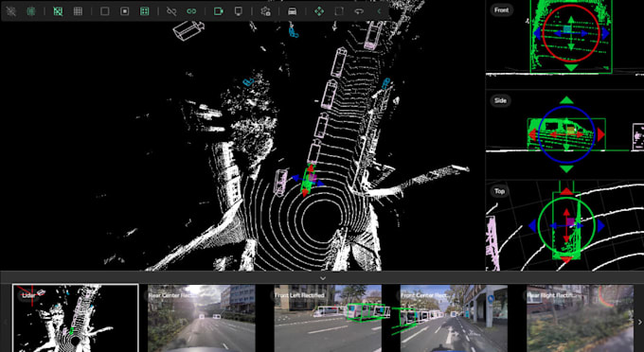
Task: Select the empty square outline icon
Action: [x=105, y=11]
